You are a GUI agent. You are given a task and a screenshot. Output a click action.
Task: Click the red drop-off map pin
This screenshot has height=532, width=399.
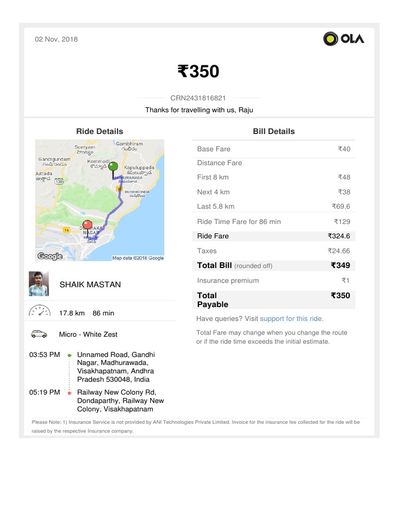point(88,225)
